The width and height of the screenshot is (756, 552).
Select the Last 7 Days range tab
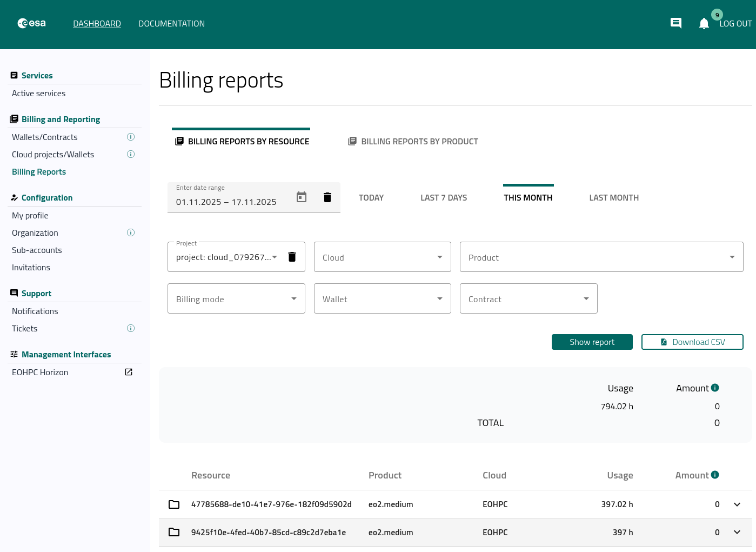click(444, 198)
